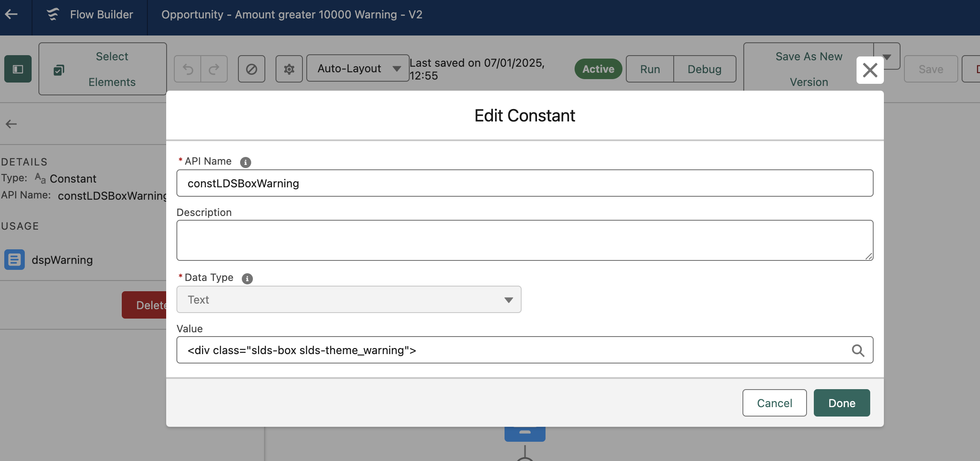Open dspWarning usage item in sidebar

tap(62, 260)
